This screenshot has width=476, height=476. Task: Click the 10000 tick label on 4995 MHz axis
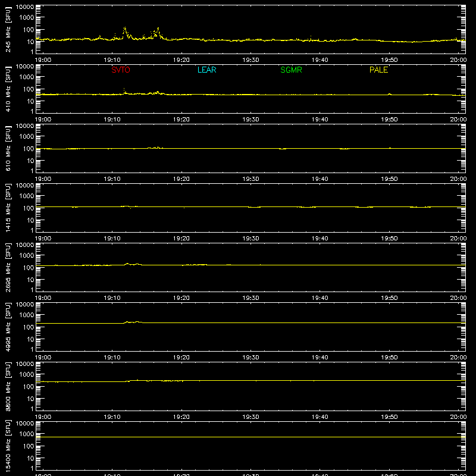click(x=25, y=305)
